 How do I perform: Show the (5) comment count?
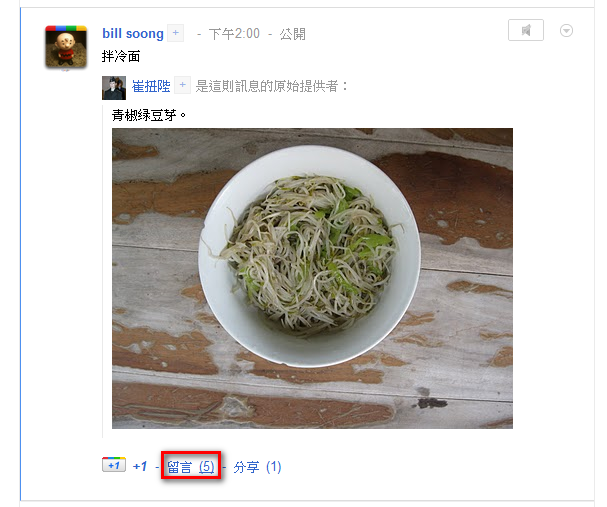(207, 467)
